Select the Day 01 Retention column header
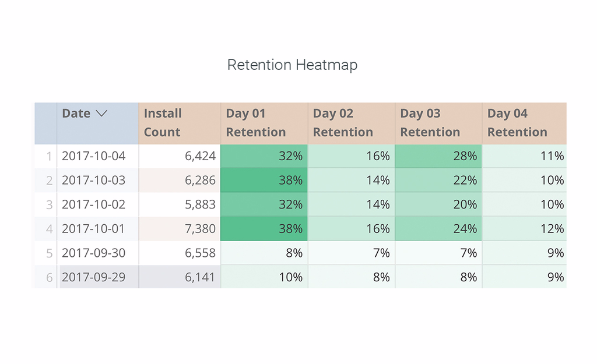Screen dimensions: 597x364 pyautogui.click(x=264, y=123)
